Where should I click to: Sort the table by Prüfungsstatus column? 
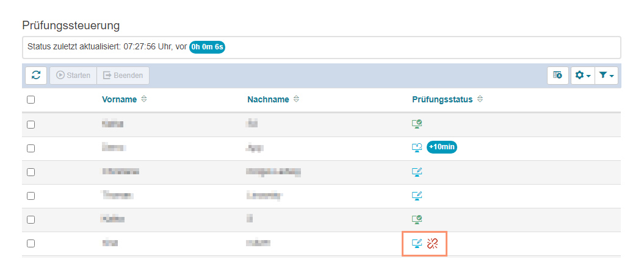tap(443, 100)
